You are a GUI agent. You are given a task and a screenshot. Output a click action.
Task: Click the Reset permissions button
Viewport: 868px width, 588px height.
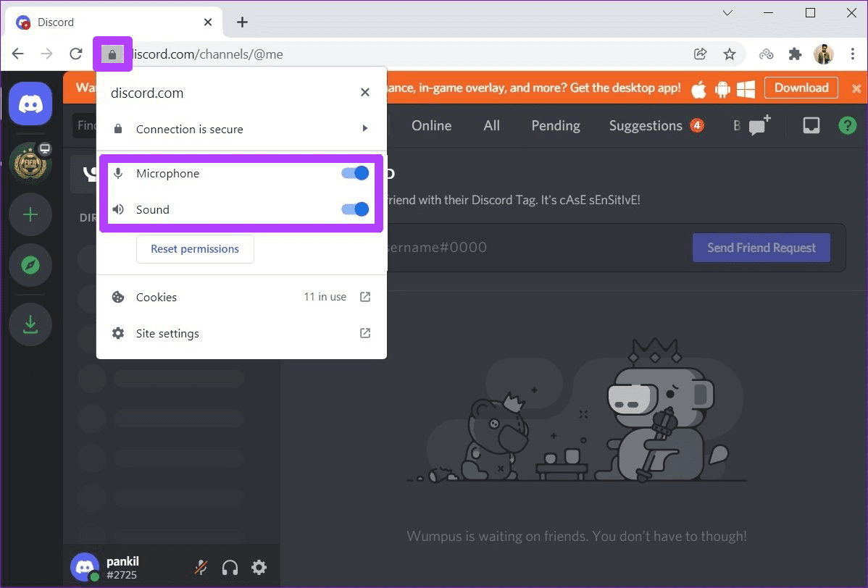[194, 248]
